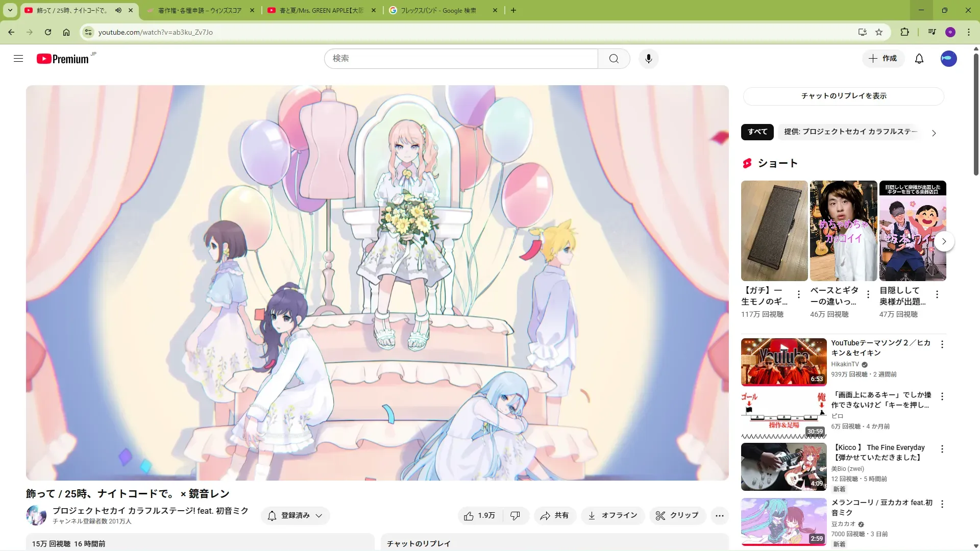Image resolution: width=980 pixels, height=551 pixels.
Task: Open the YouTube hamburger guide menu
Action: click(18, 59)
